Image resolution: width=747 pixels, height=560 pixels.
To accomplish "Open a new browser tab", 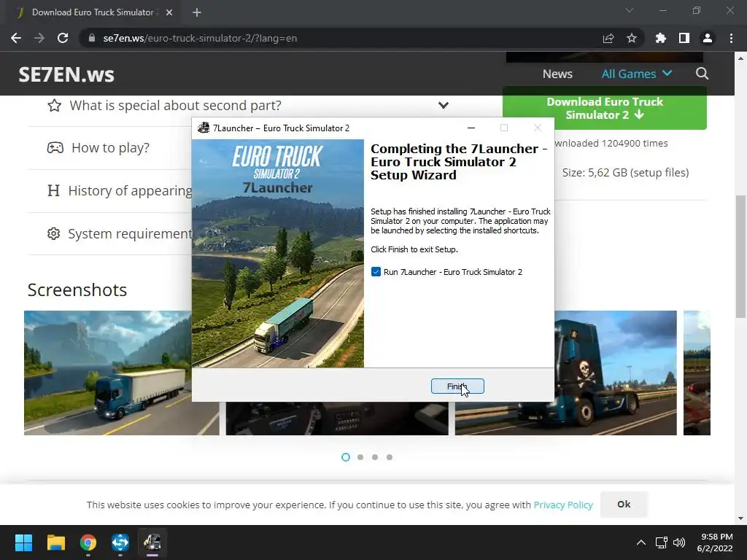I will pos(197,12).
